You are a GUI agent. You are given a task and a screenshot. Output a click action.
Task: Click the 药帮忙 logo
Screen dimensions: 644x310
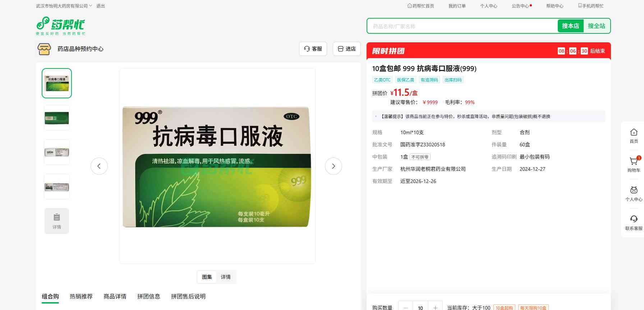[x=60, y=26]
